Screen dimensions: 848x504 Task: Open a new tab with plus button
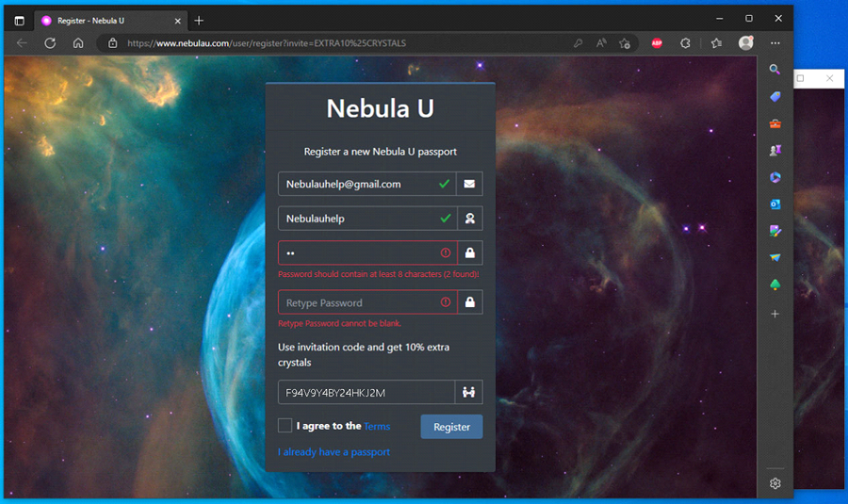(199, 21)
